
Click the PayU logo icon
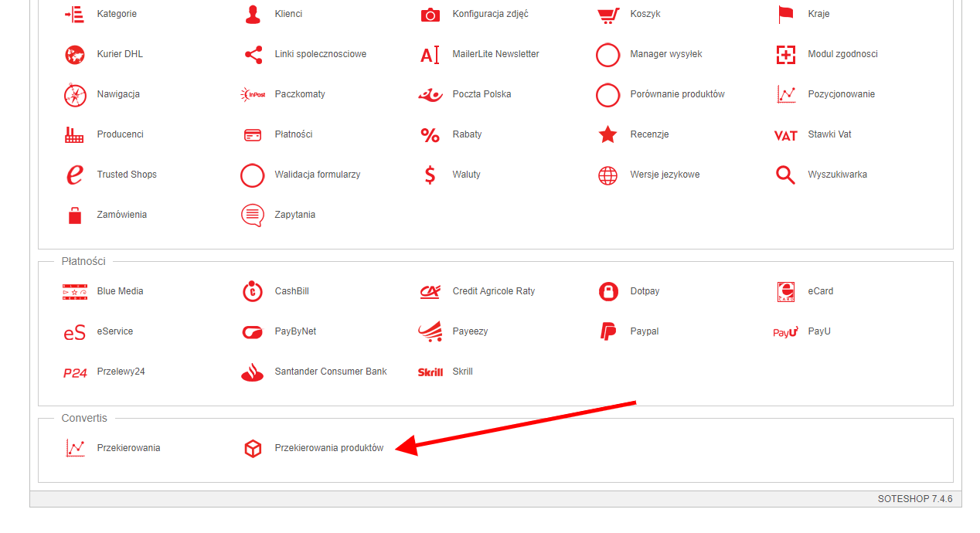click(786, 332)
